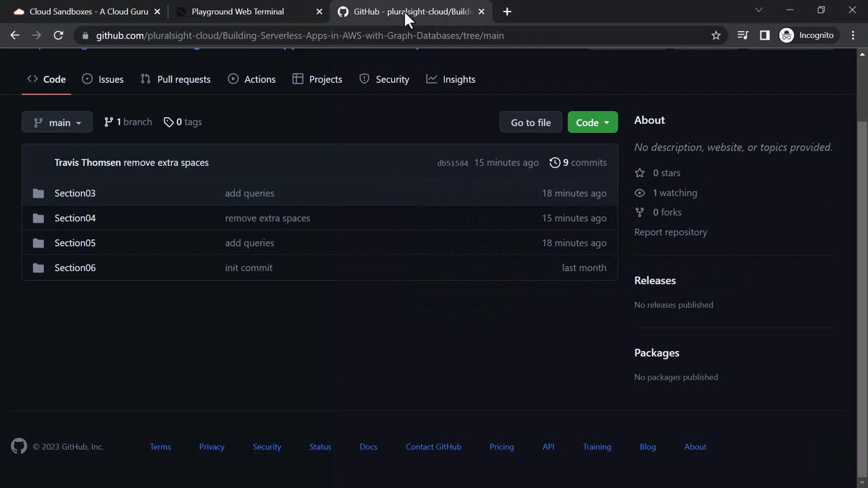
Task: Go back to previous page
Action: point(15,35)
